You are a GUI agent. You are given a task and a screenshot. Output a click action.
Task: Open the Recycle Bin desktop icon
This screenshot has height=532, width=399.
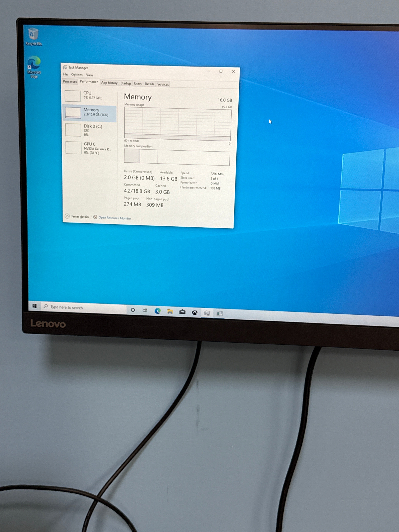pyautogui.click(x=33, y=37)
